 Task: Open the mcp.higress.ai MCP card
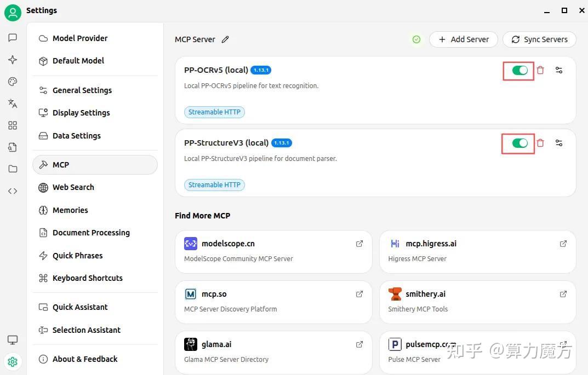click(478, 252)
